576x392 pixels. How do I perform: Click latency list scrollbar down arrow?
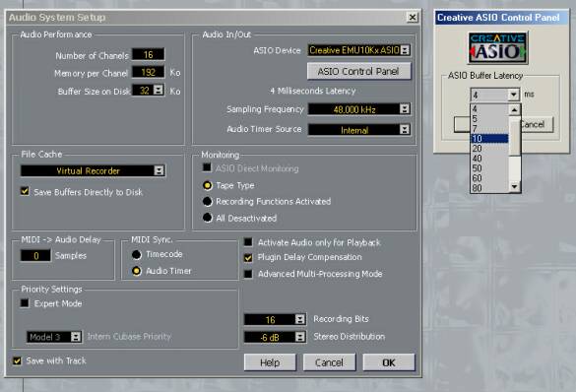514,186
